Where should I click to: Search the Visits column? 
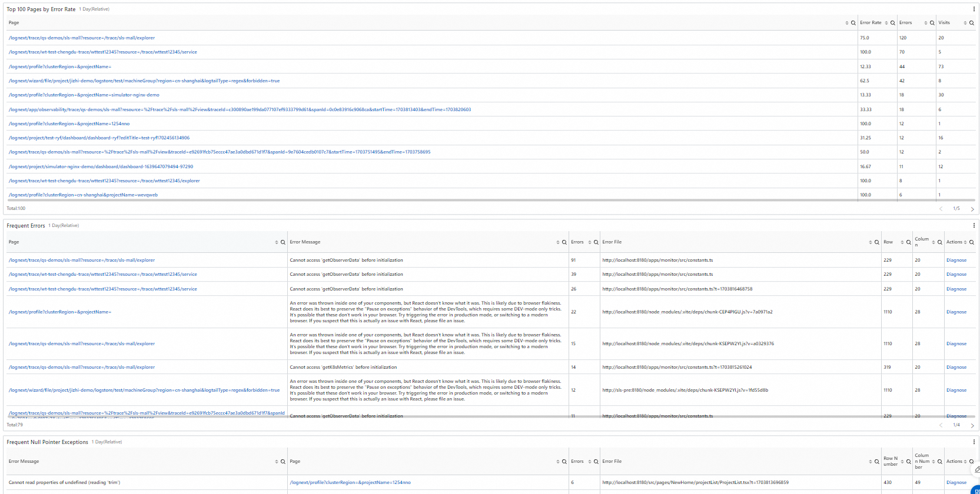pyautogui.click(x=972, y=23)
